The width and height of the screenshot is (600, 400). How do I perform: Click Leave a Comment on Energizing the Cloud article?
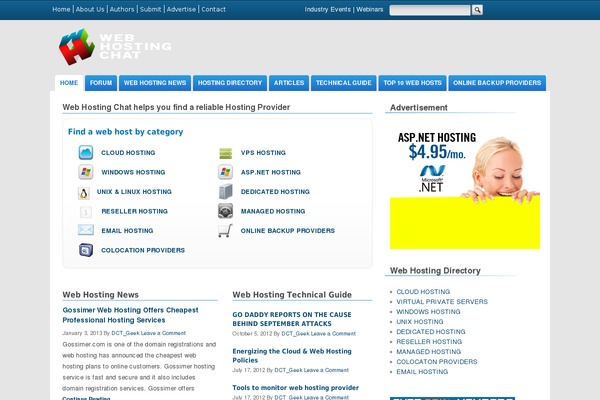(326, 370)
